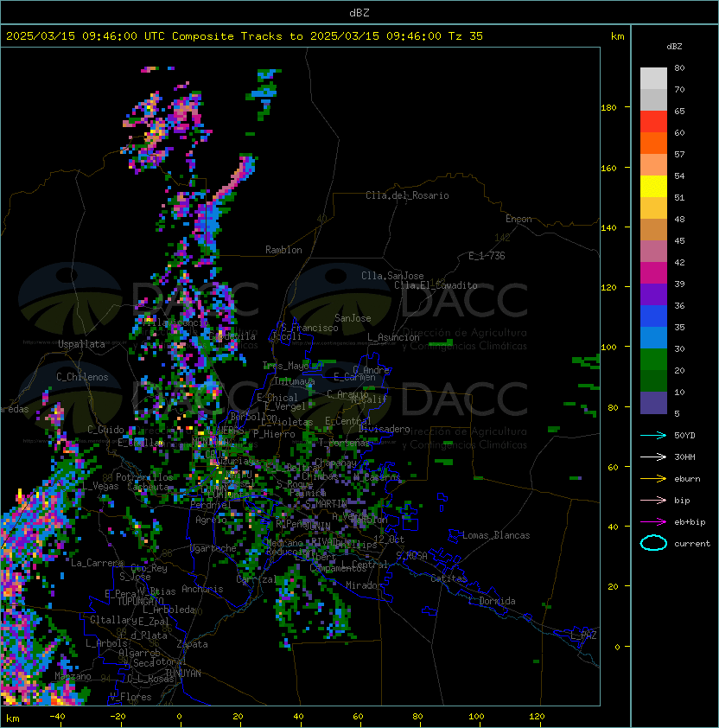Click the white 30HM arrow legend icon

[653, 457]
